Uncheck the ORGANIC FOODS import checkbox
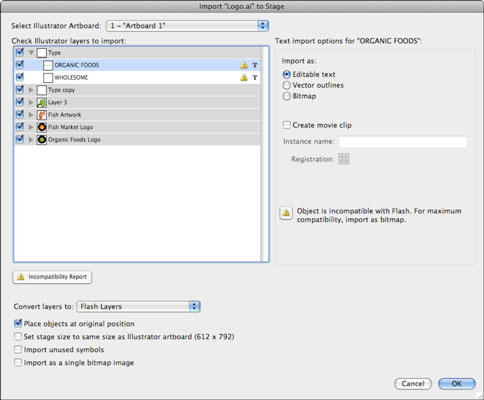484x400 pixels. coord(20,64)
